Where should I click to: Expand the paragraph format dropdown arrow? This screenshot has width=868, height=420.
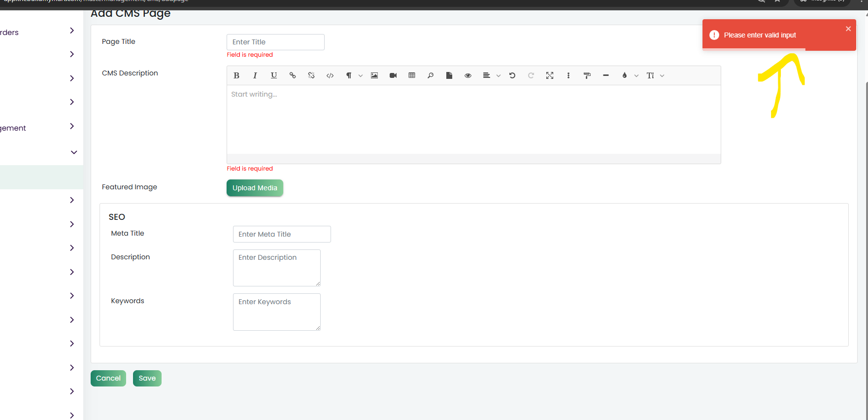[361, 75]
